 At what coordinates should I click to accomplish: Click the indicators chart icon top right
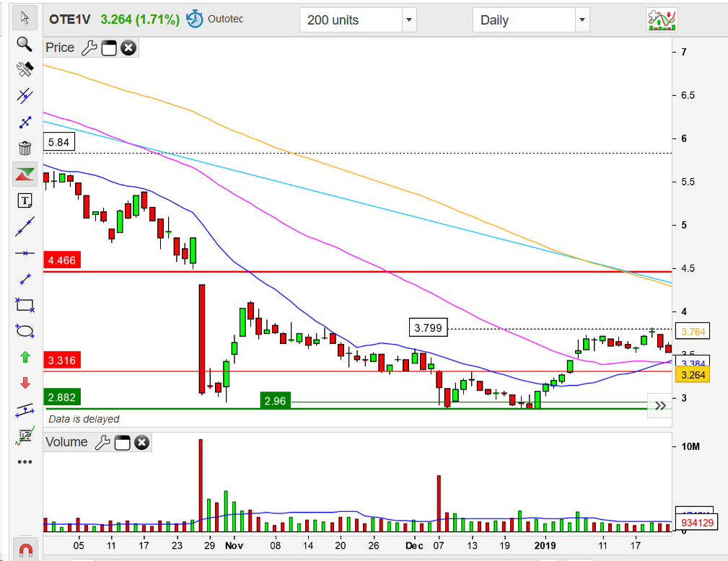(x=661, y=20)
